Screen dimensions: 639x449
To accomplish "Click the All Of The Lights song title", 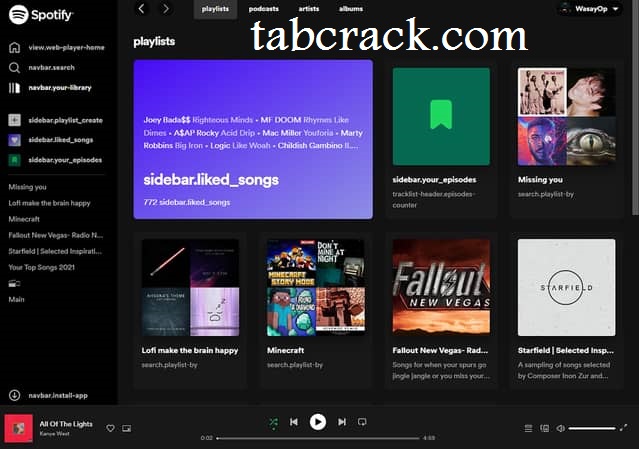I will (x=66, y=424).
